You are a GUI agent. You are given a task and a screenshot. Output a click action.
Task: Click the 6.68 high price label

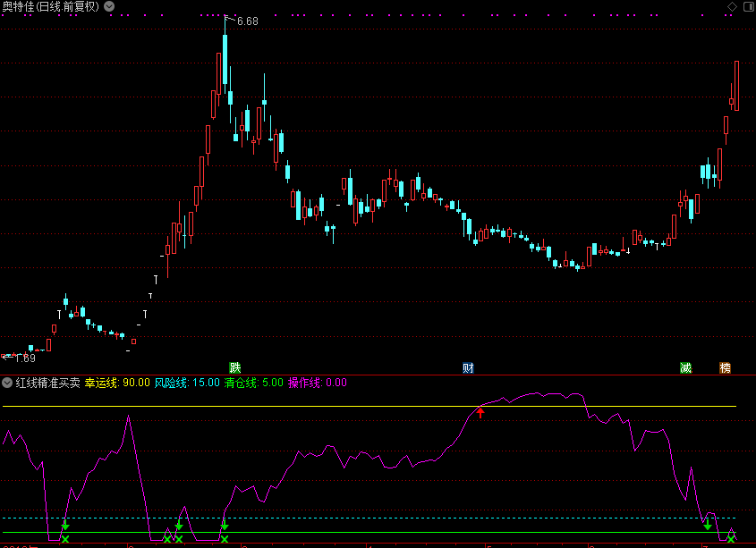[247, 21]
